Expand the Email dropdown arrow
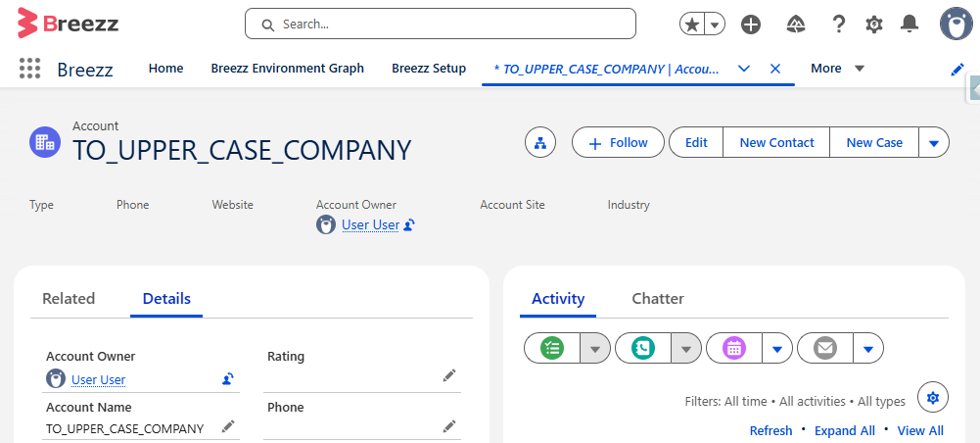The height and width of the screenshot is (443, 980). pyautogui.click(x=868, y=349)
